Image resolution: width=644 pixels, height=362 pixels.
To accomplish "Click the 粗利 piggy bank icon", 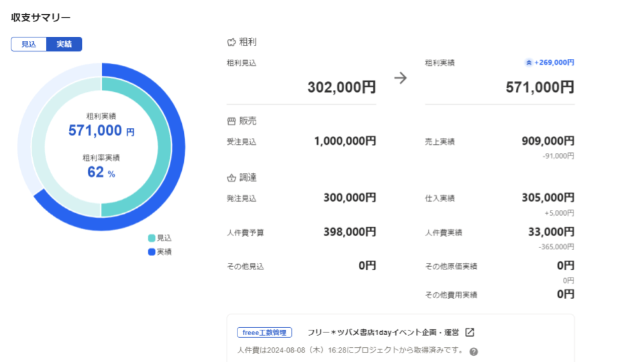I will (x=231, y=42).
